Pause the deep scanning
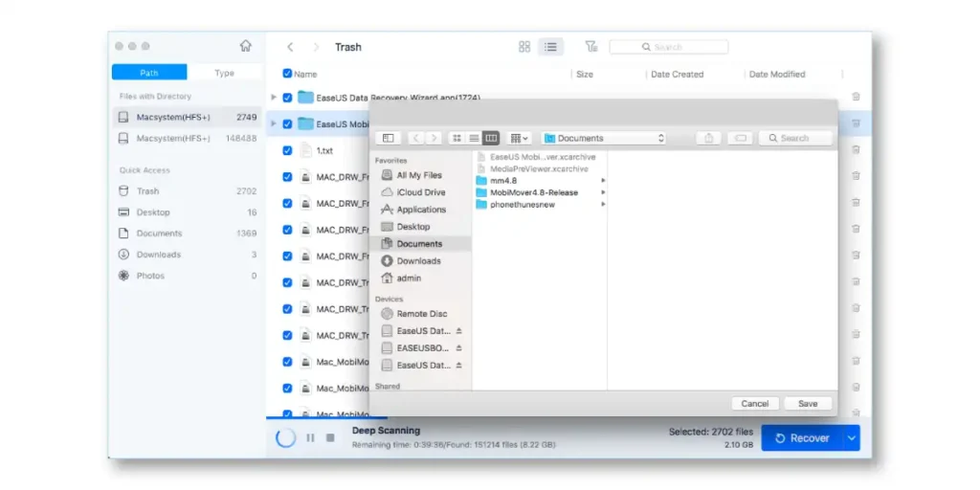Screen dimensions: 980x490 (x=310, y=438)
